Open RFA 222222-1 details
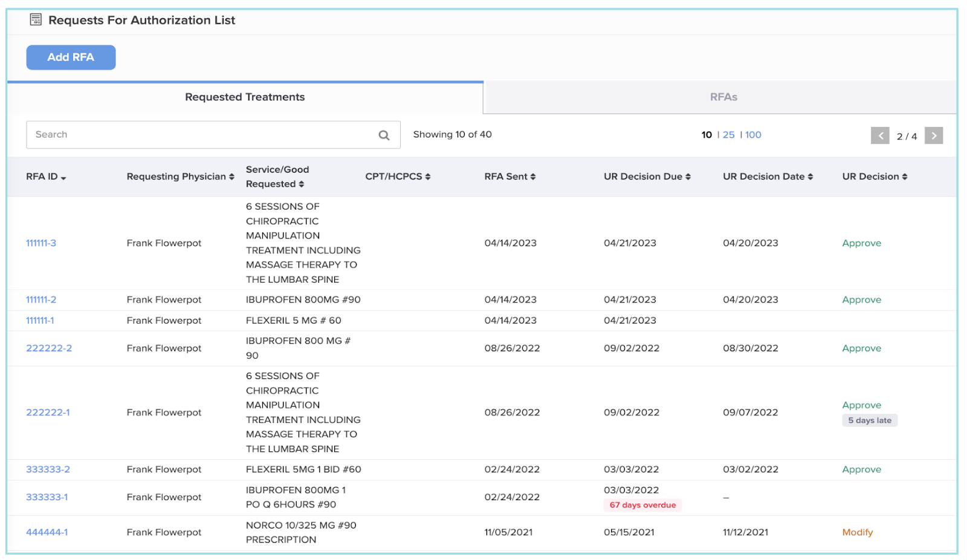 pyautogui.click(x=48, y=413)
